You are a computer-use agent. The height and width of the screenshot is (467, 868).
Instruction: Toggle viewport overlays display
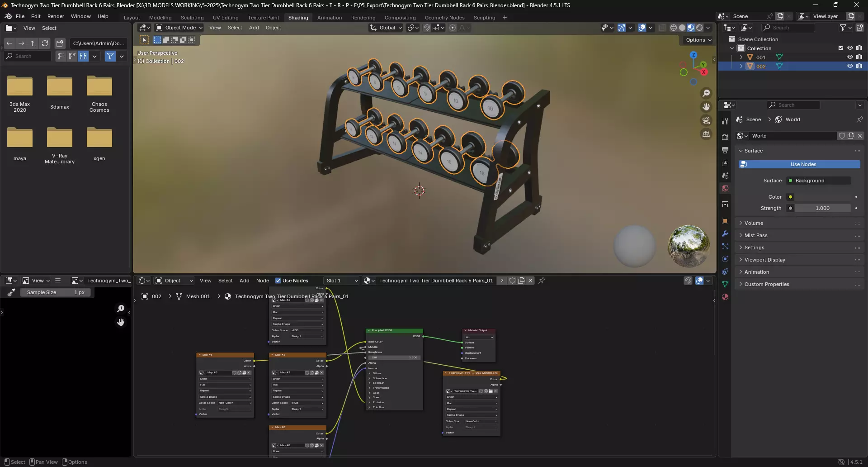642,28
